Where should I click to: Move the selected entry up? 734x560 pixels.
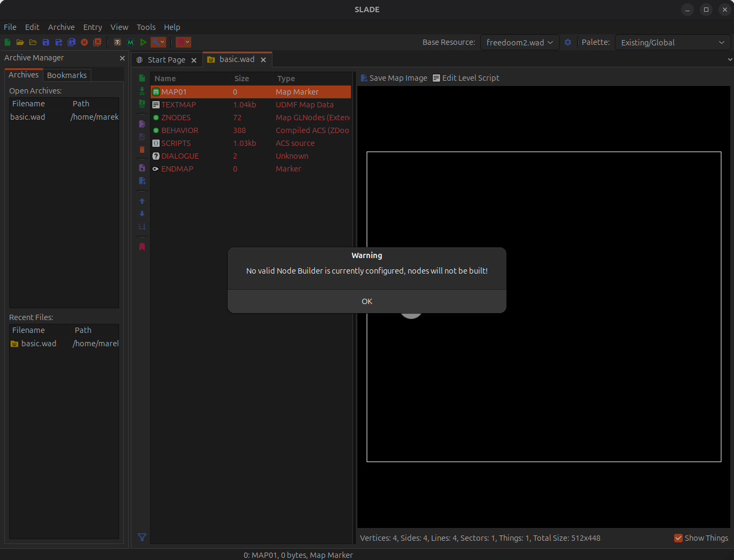click(142, 201)
